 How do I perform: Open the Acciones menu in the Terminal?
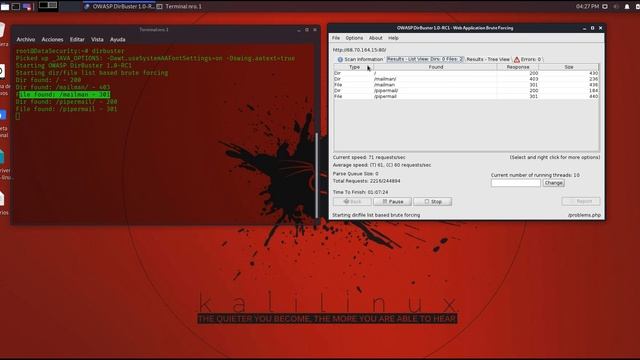point(52,40)
